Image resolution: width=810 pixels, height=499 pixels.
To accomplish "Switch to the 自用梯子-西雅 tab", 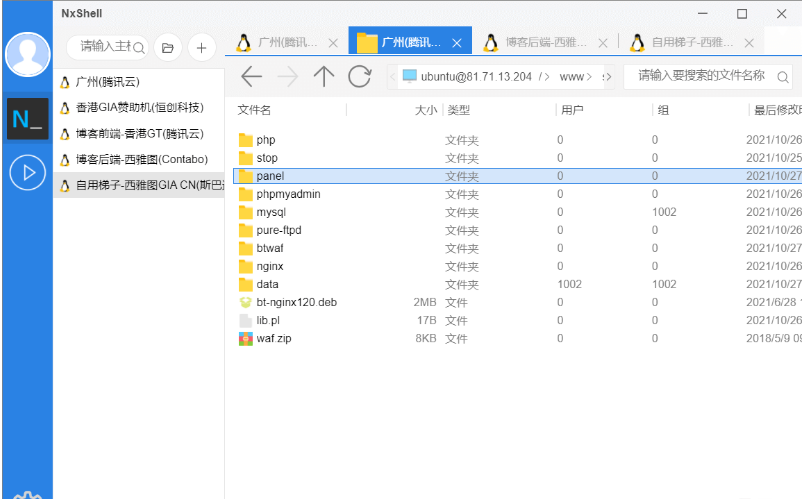I will (692, 42).
